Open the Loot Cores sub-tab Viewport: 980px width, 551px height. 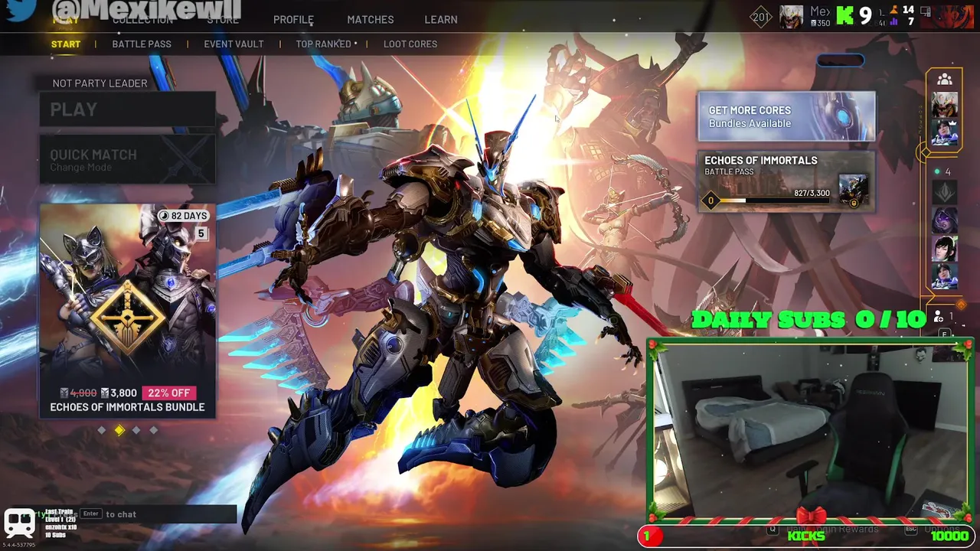point(410,44)
